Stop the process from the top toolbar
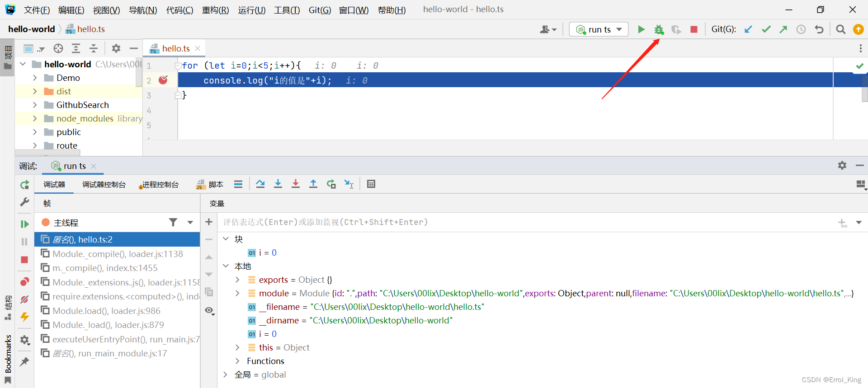Image resolution: width=868 pixels, height=388 pixels. click(x=694, y=29)
